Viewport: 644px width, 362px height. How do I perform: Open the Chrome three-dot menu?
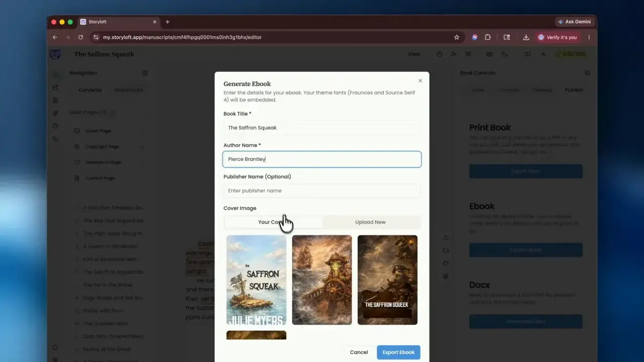click(589, 37)
